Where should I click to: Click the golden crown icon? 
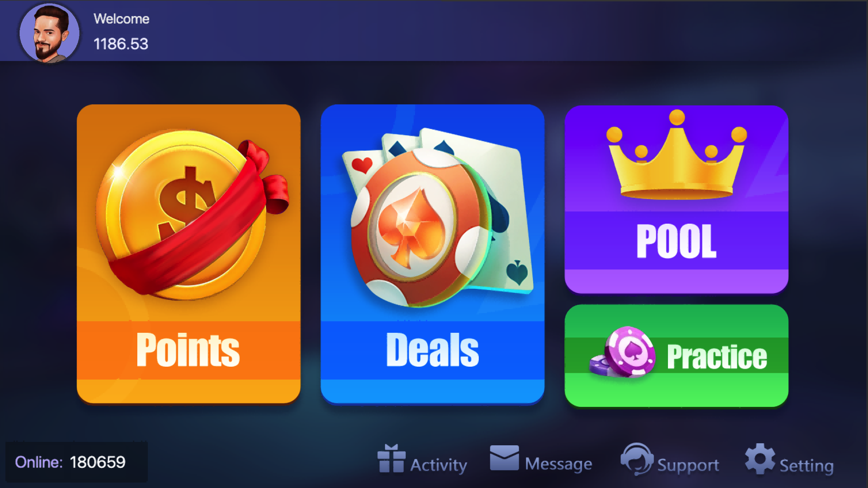coord(677,155)
